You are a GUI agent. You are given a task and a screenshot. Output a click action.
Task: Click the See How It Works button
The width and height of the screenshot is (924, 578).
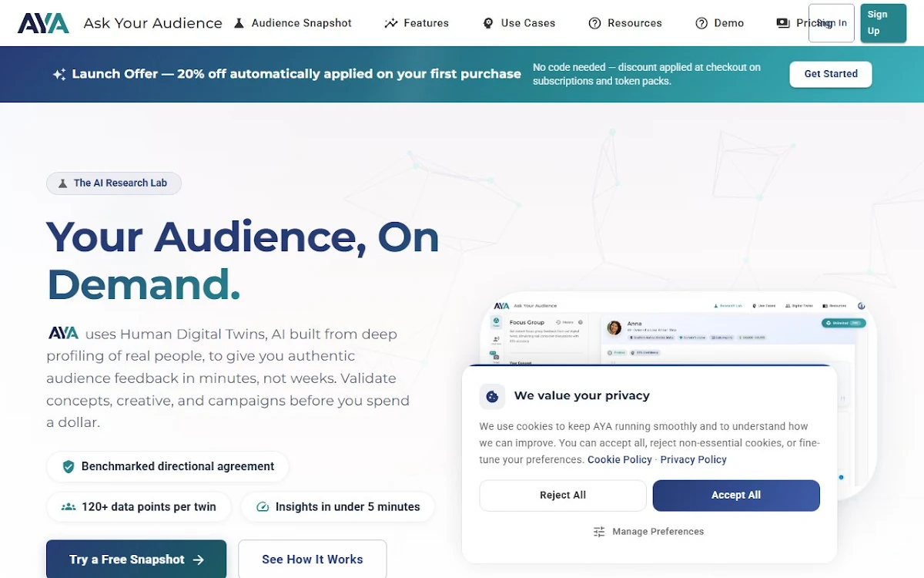(x=313, y=560)
